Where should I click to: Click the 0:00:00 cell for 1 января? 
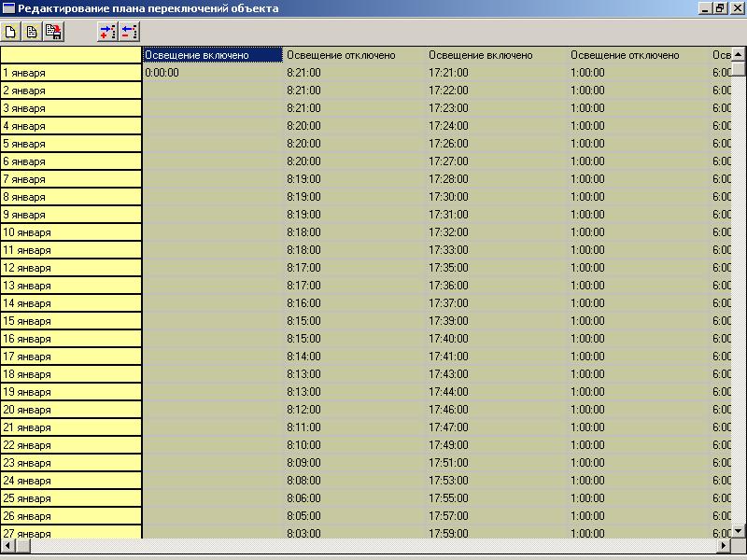pyautogui.click(x=213, y=73)
